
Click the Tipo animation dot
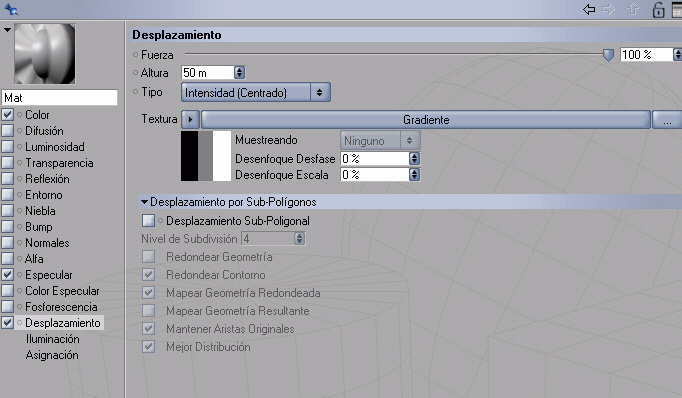pyautogui.click(x=135, y=92)
